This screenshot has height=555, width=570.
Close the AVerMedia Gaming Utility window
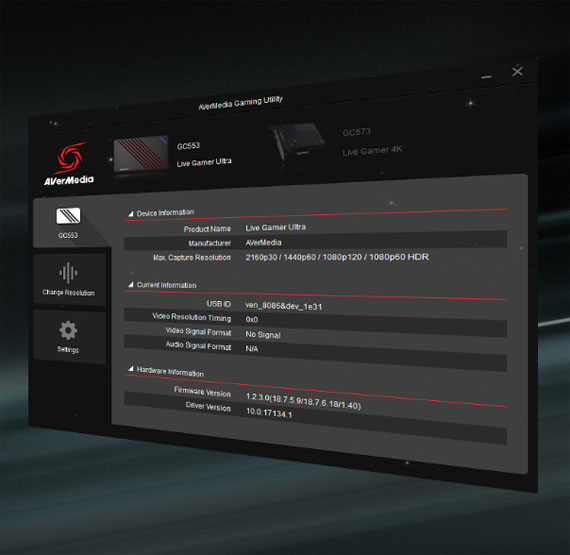pyautogui.click(x=517, y=71)
